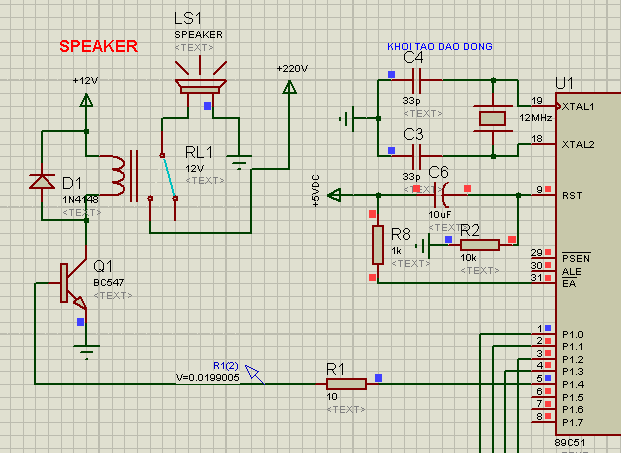621x453 pixels.
Task: Select the PSEN pin label
Action: [576, 258]
